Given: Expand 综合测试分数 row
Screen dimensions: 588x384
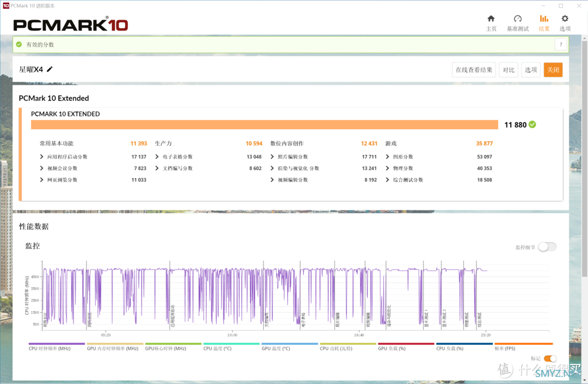Looking at the screenshot, I should point(388,180).
